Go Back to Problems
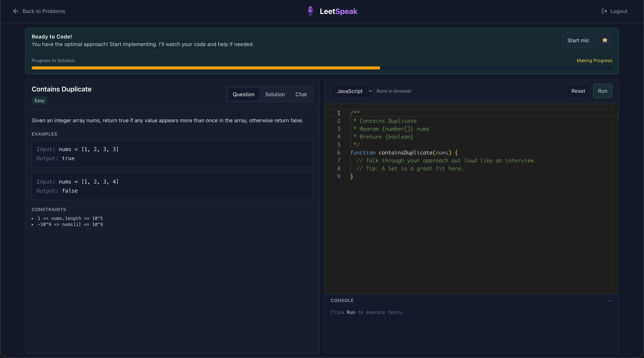This screenshot has width=644, height=358. 44,11
